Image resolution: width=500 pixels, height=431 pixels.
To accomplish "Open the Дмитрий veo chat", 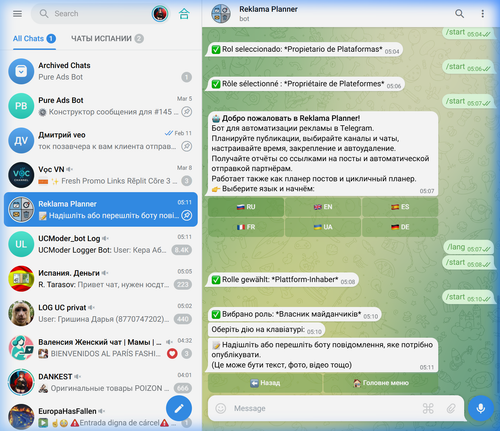I will (x=101, y=140).
